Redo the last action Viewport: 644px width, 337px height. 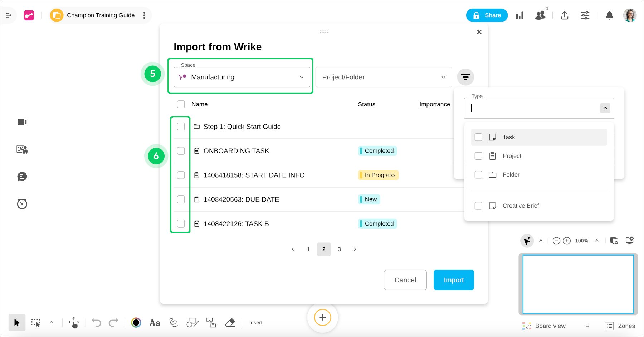click(x=113, y=323)
